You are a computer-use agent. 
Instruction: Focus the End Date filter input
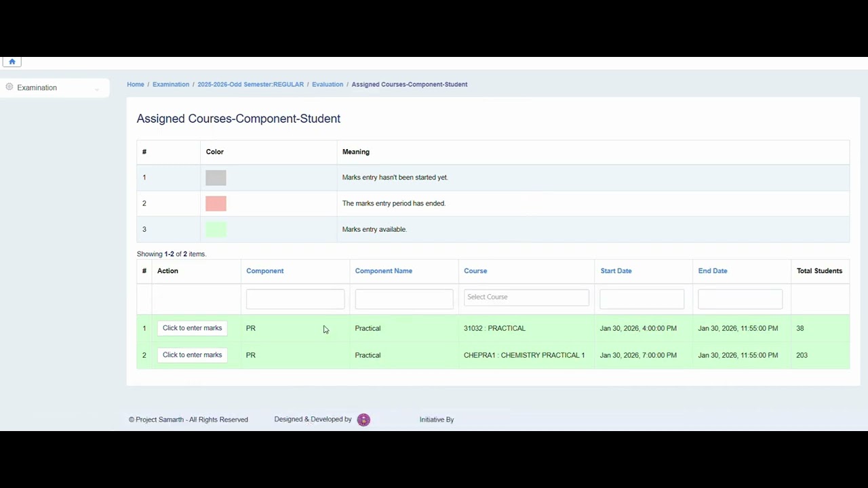(x=741, y=299)
